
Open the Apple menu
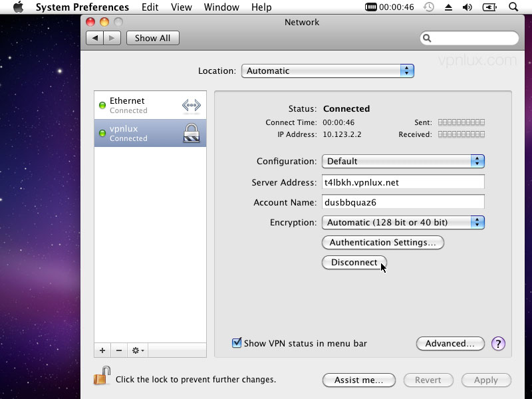(x=19, y=7)
